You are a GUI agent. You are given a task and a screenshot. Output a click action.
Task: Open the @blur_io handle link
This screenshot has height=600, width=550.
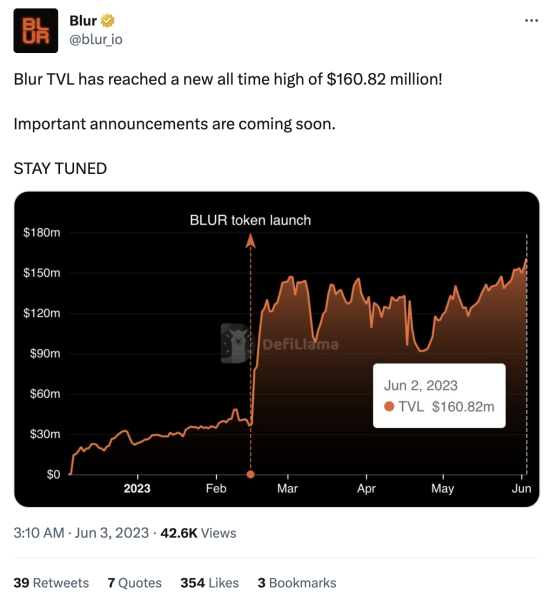(96, 39)
